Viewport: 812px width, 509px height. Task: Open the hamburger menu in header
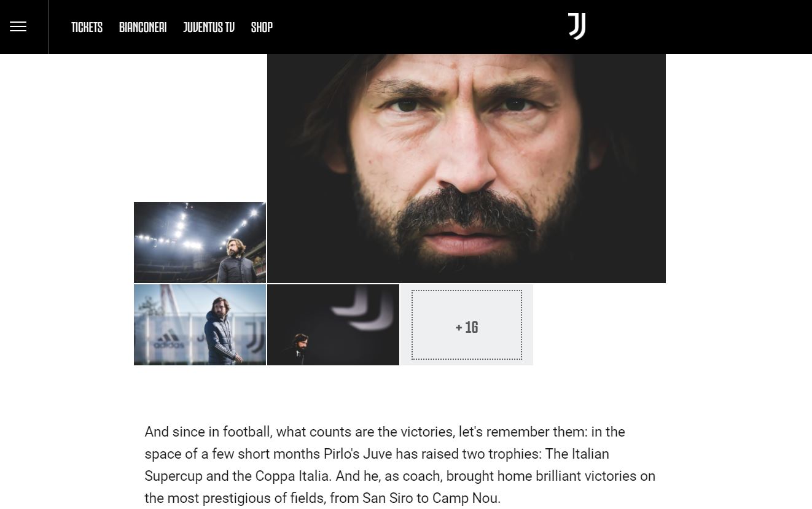pyautogui.click(x=18, y=26)
